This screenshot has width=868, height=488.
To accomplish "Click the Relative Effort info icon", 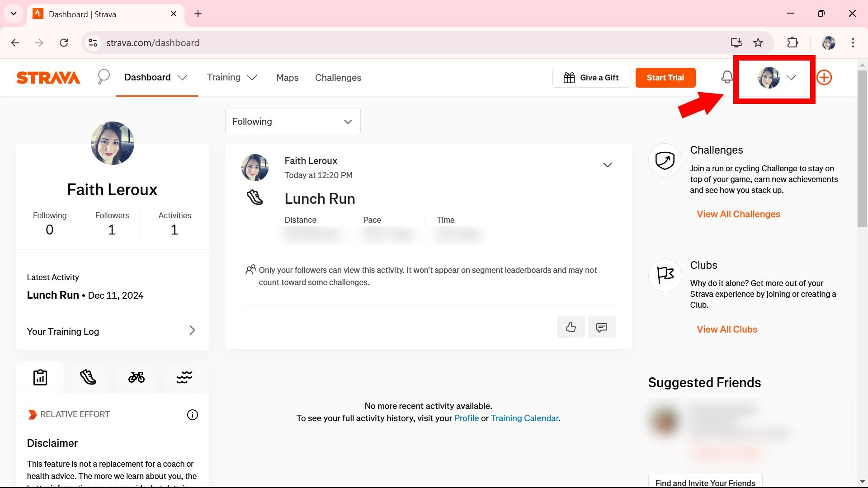I will coord(193,414).
